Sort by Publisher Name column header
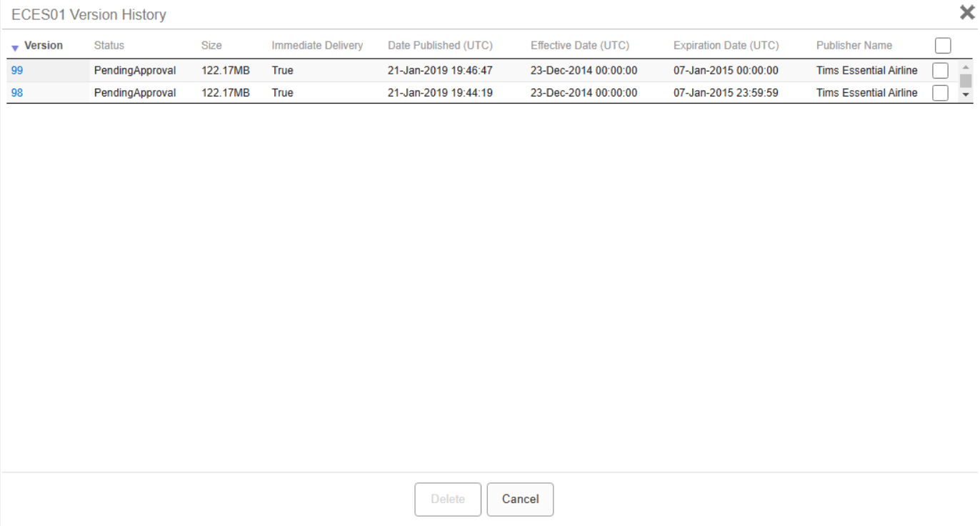 point(854,45)
